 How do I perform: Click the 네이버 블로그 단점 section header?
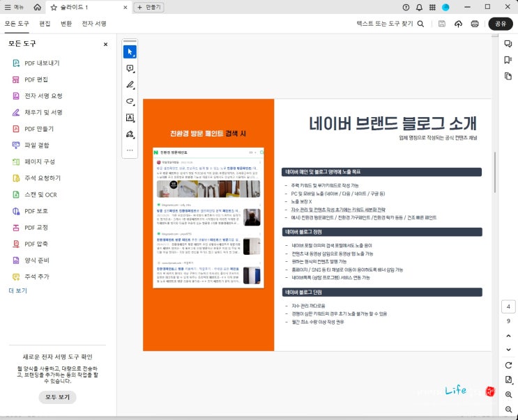[382, 293]
